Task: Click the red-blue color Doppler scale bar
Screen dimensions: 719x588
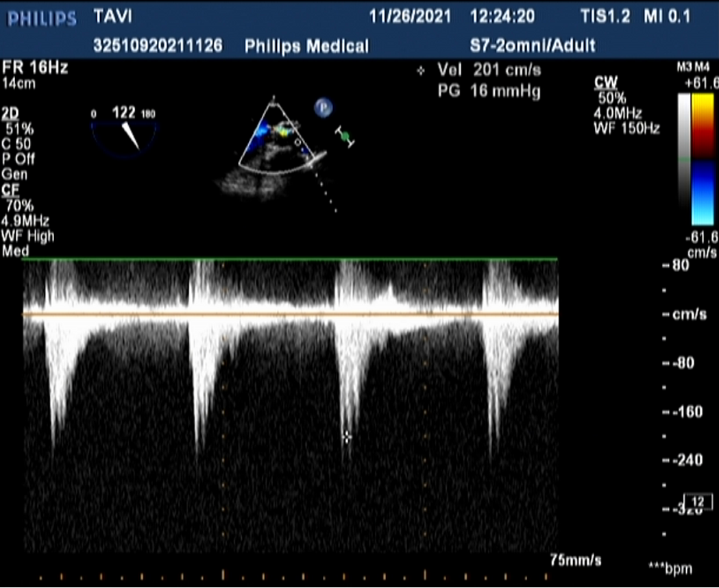Action: point(703,159)
